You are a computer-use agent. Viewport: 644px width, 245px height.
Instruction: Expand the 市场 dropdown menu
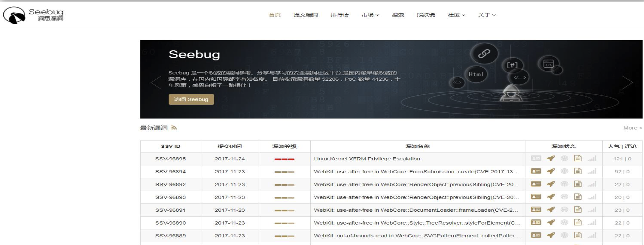370,15
